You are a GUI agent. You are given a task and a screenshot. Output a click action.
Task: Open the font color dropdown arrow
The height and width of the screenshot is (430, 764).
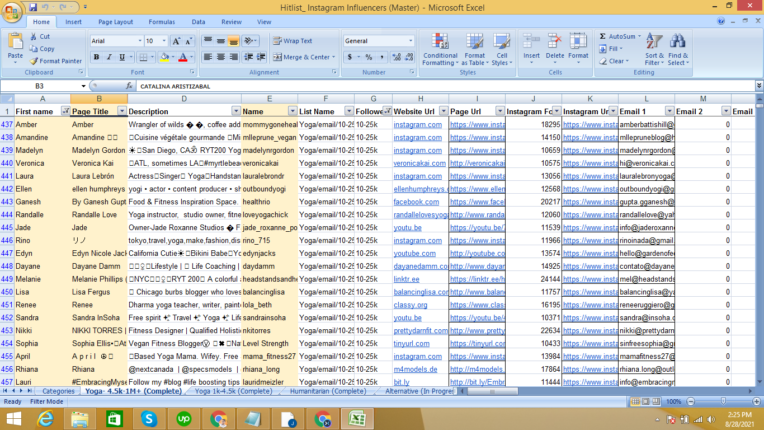(191, 57)
